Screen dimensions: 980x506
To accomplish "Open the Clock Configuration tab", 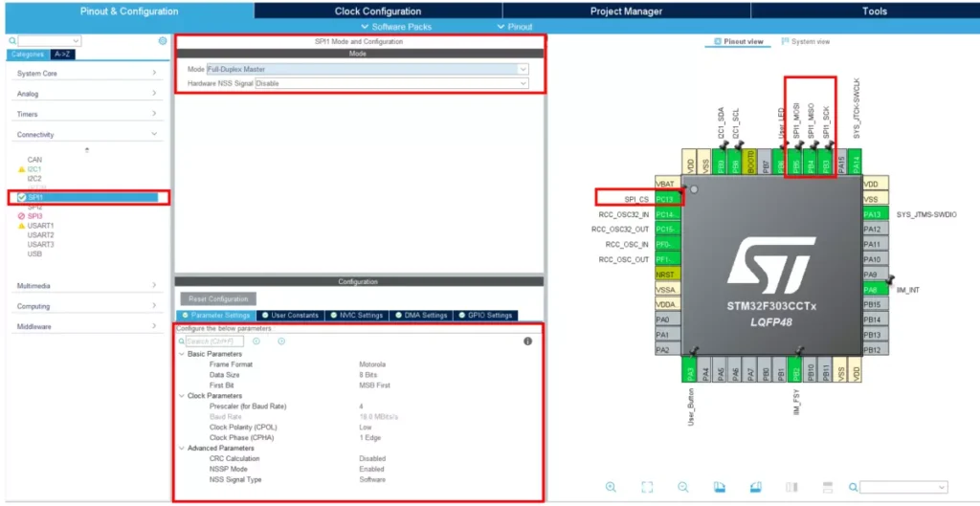I will click(x=378, y=11).
